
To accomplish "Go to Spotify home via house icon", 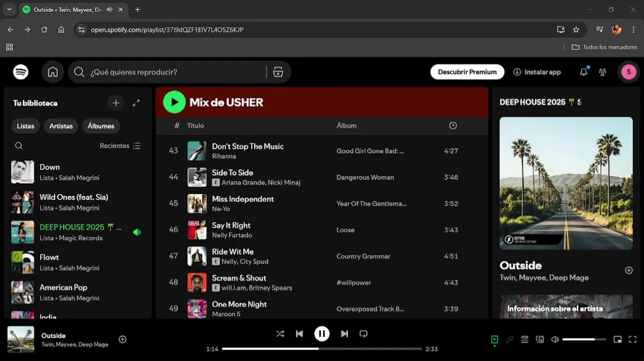I will pyautogui.click(x=53, y=72).
